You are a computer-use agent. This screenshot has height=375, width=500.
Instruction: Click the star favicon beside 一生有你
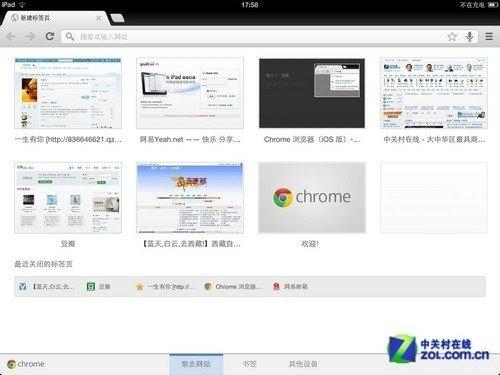click(x=140, y=287)
